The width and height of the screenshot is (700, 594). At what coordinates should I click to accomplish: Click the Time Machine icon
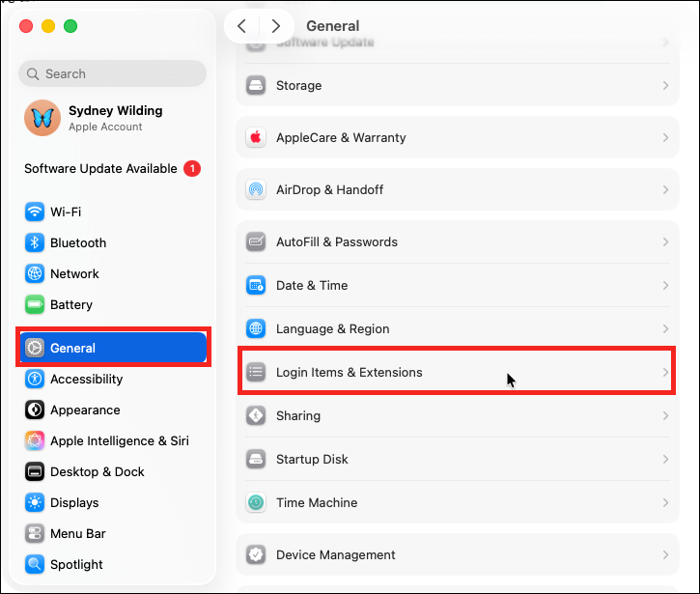pos(256,502)
